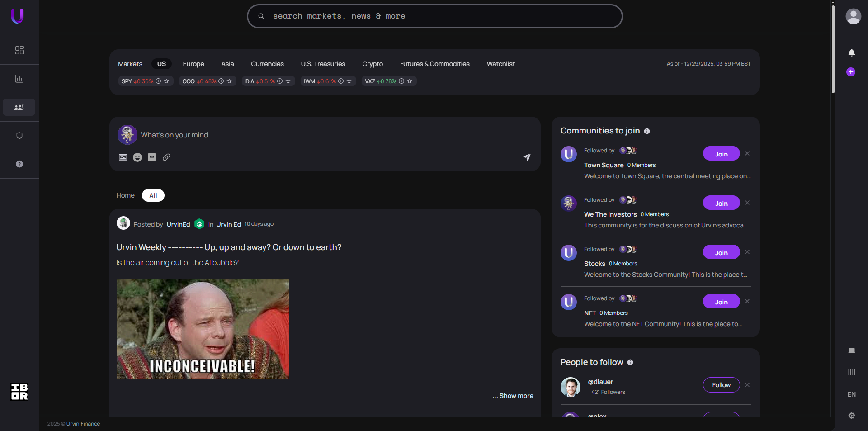The height and width of the screenshot is (431, 868).
Task: Select the All feed filter
Action: 153,195
